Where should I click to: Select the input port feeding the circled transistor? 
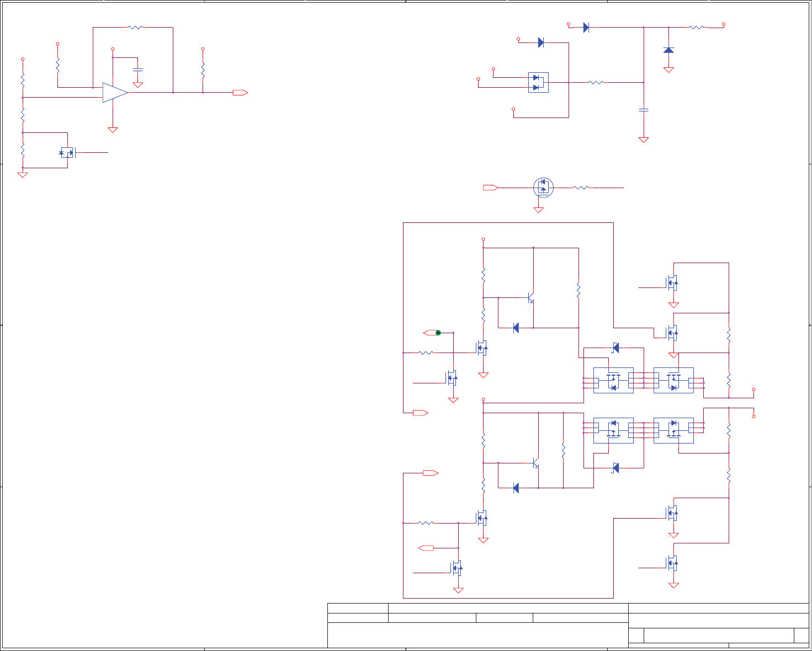tap(491, 188)
